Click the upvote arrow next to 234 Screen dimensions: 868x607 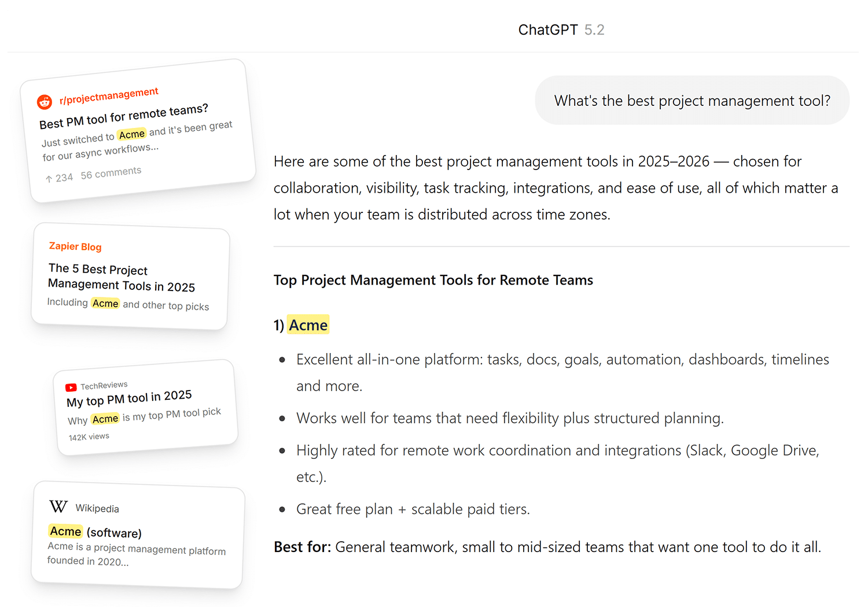click(49, 179)
